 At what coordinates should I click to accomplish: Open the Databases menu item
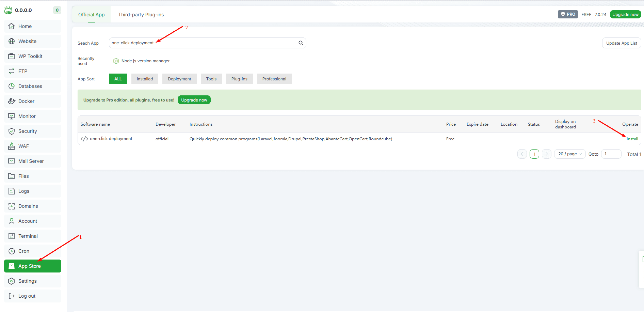33,86
